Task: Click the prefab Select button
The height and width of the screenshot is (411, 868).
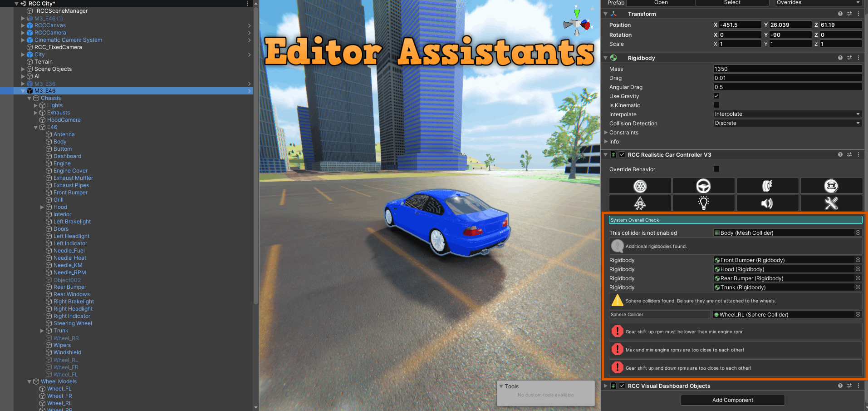Action: [x=732, y=3]
